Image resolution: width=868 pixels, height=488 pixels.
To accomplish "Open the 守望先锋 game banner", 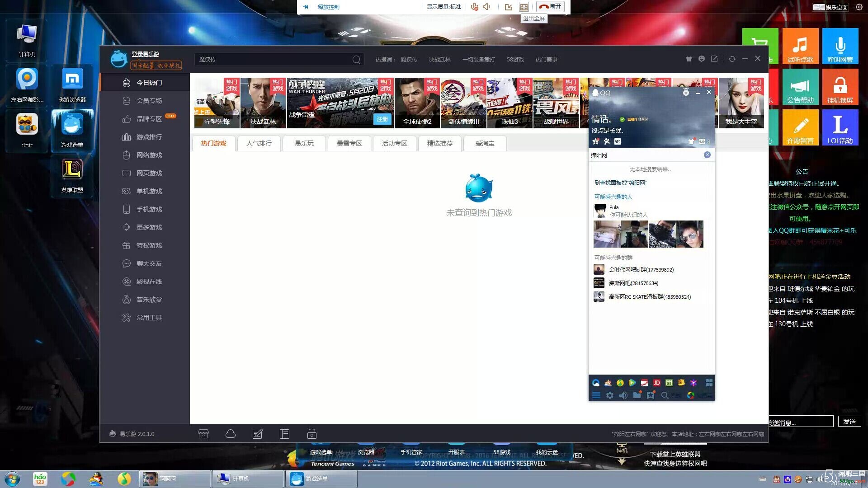I will (x=217, y=103).
